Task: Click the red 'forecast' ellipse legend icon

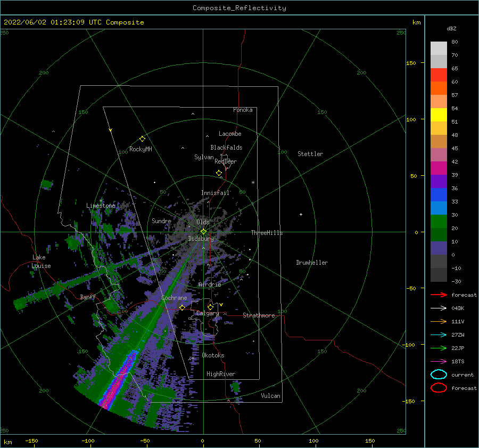Action: [x=439, y=388]
